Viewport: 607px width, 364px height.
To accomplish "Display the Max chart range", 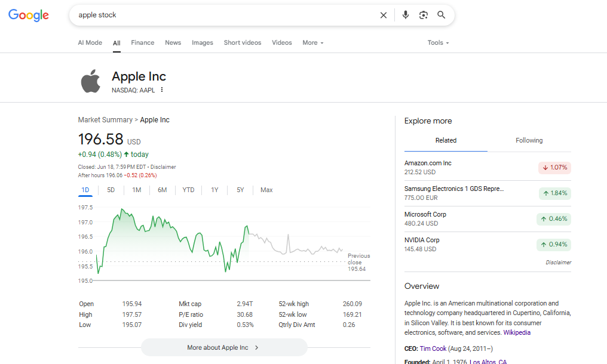I will point(266,190).
